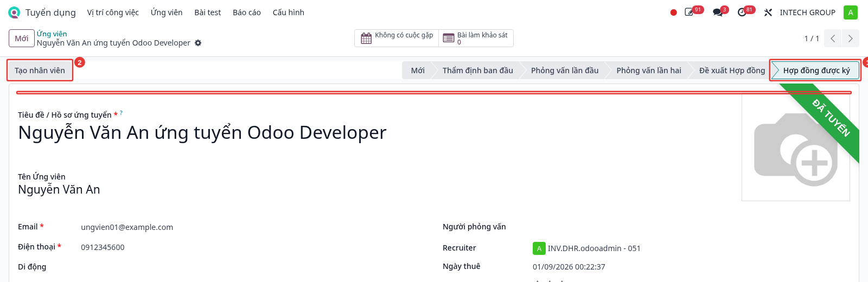Open the Báo cáo menu
This screenshot has width=868, height=282.
247,12
